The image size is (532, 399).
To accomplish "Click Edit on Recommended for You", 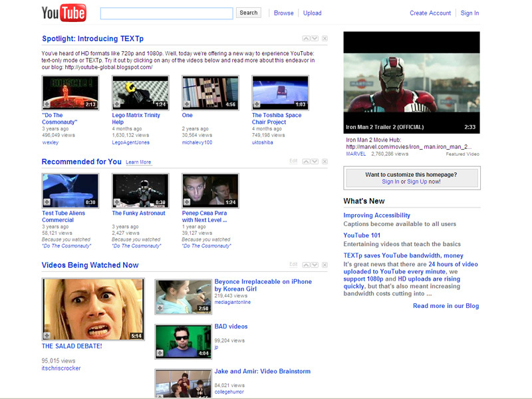I will 293,161.
